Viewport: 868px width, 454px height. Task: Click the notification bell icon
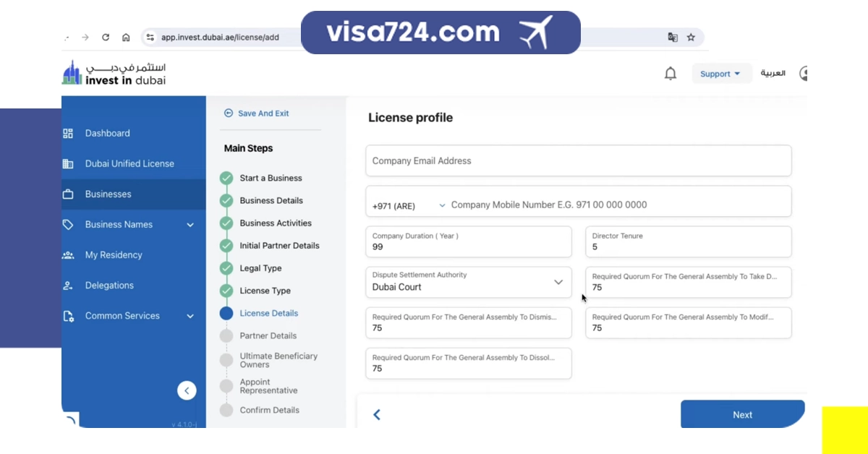click(x=671, y=74)
